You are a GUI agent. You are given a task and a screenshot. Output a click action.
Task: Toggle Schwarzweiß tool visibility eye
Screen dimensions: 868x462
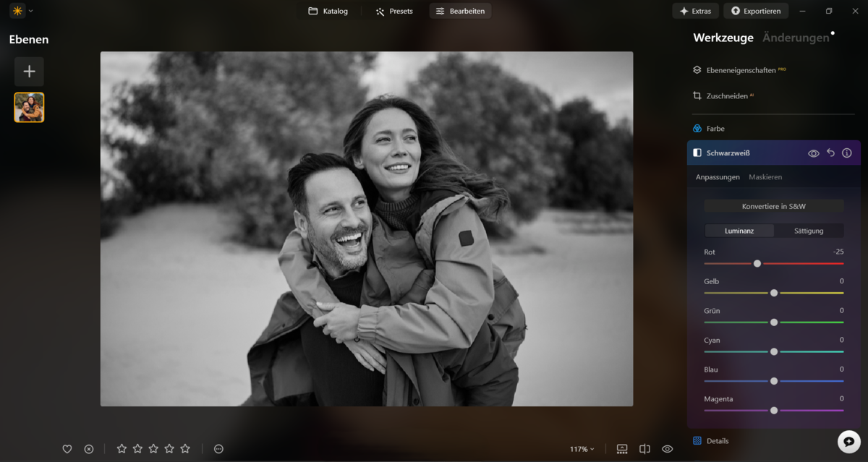[813, 153]
